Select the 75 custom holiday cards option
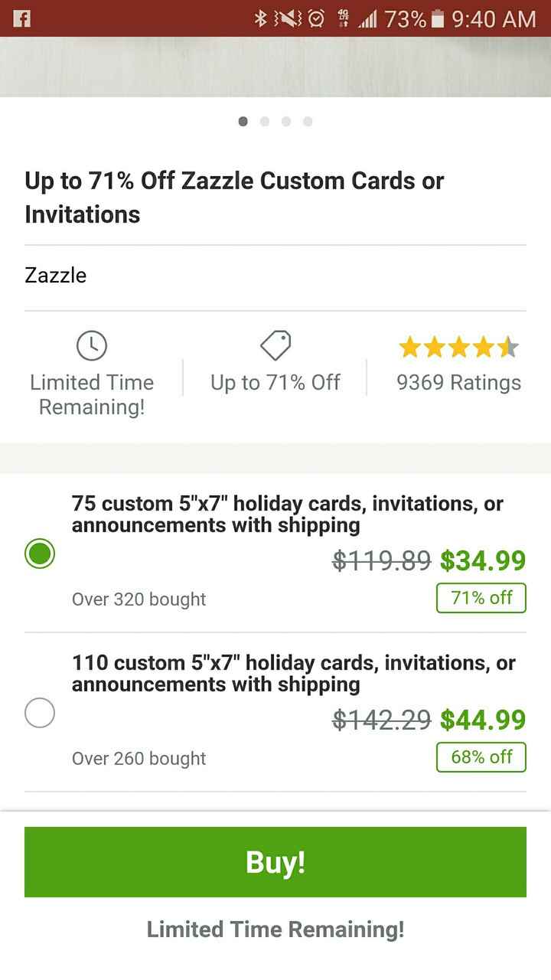This screenshot has height=980, width=551. pyautogui.click(x=40, y=553)
